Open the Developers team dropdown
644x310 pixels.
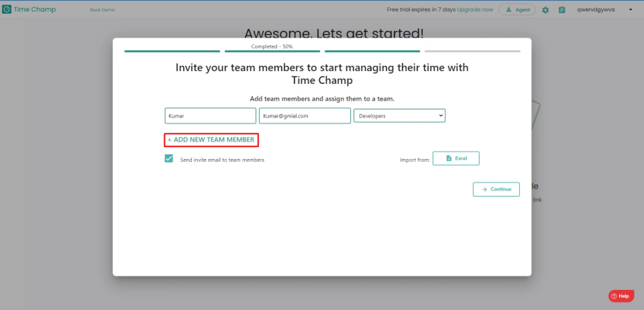coord(399,116)
